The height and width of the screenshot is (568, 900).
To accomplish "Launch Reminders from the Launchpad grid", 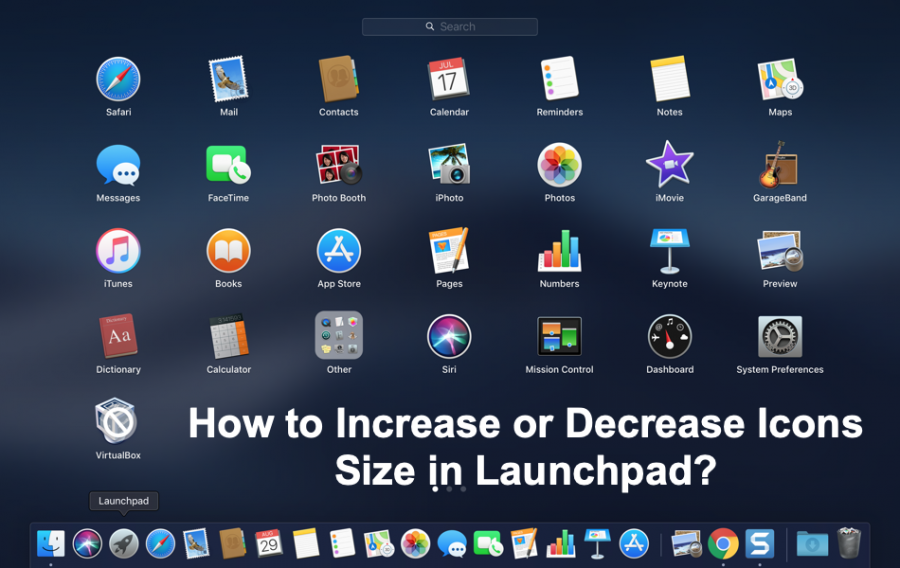I will (x=560, y=79).
